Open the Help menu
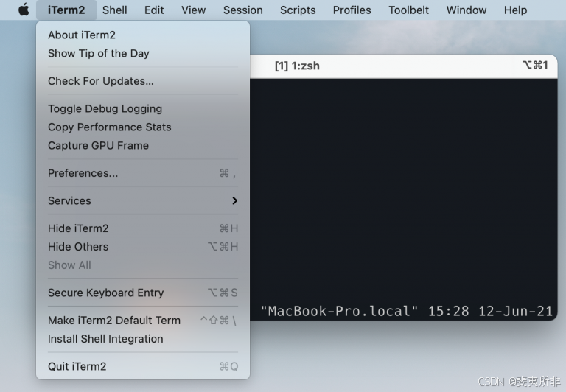 [x=515, y=10]
